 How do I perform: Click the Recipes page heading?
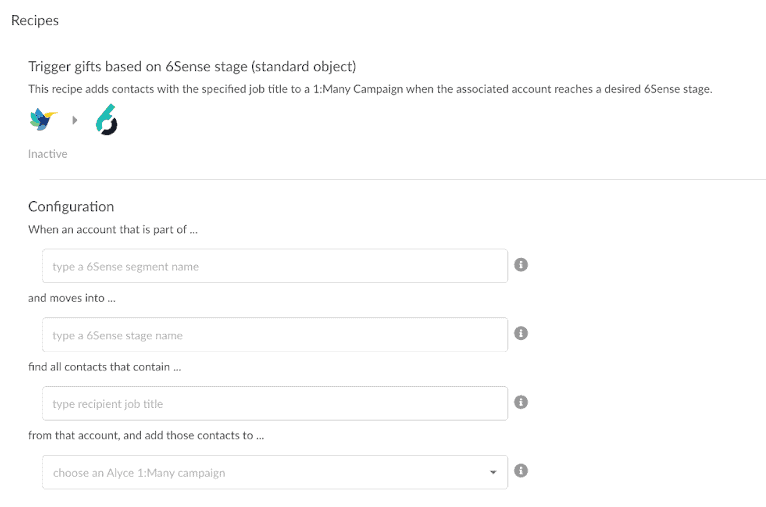click(35, 20)
